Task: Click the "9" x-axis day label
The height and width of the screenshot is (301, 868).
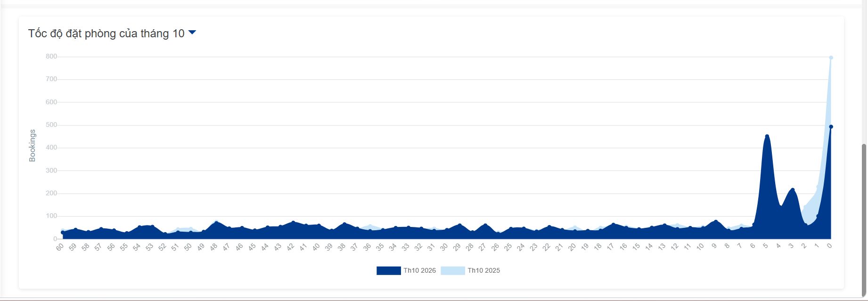Action: point(714,246)
